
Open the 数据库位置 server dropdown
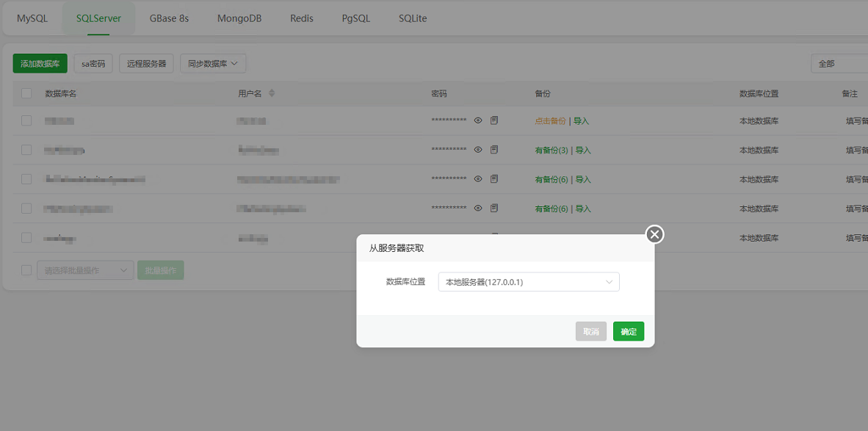tap(528, 281)
